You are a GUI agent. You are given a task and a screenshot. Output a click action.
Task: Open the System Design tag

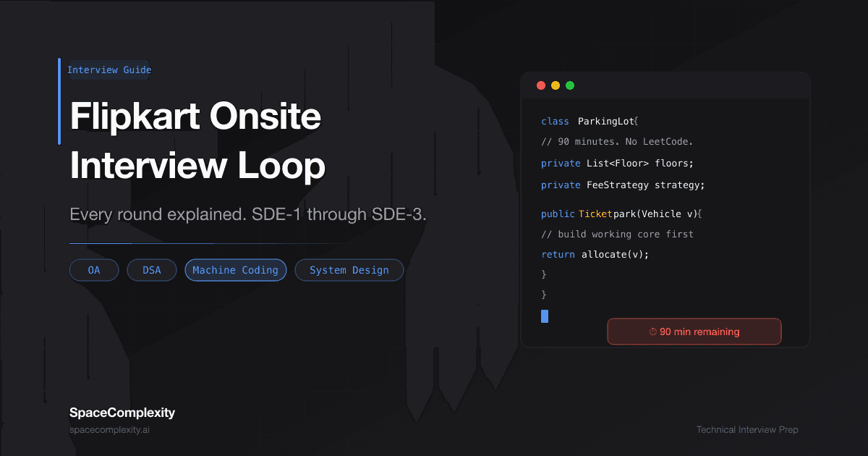point(349,270)
